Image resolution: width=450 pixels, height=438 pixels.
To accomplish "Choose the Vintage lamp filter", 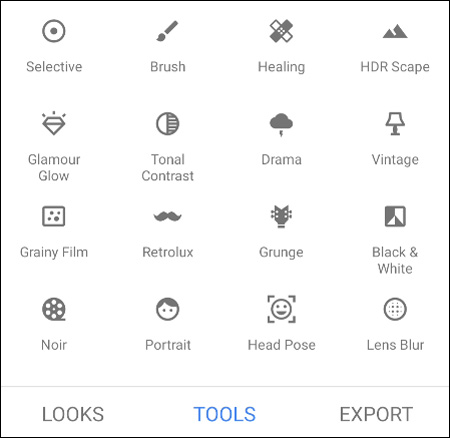I will click(395, 124).
